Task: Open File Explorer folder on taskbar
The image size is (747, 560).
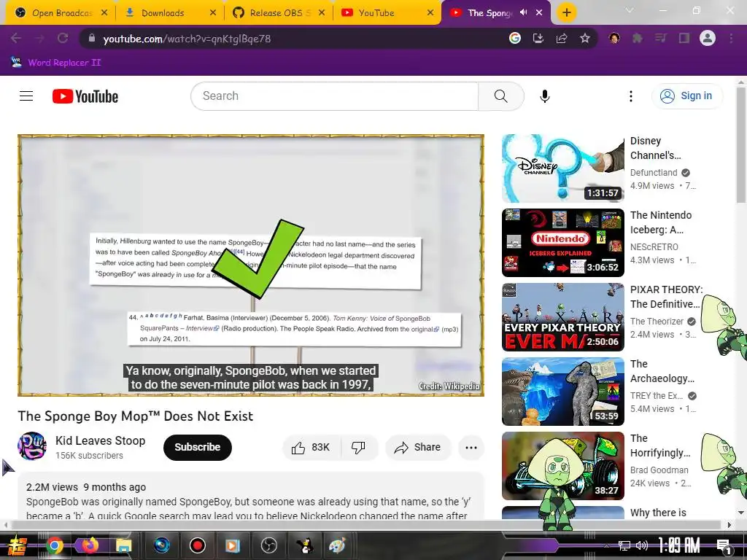Action: coord(123,545)
